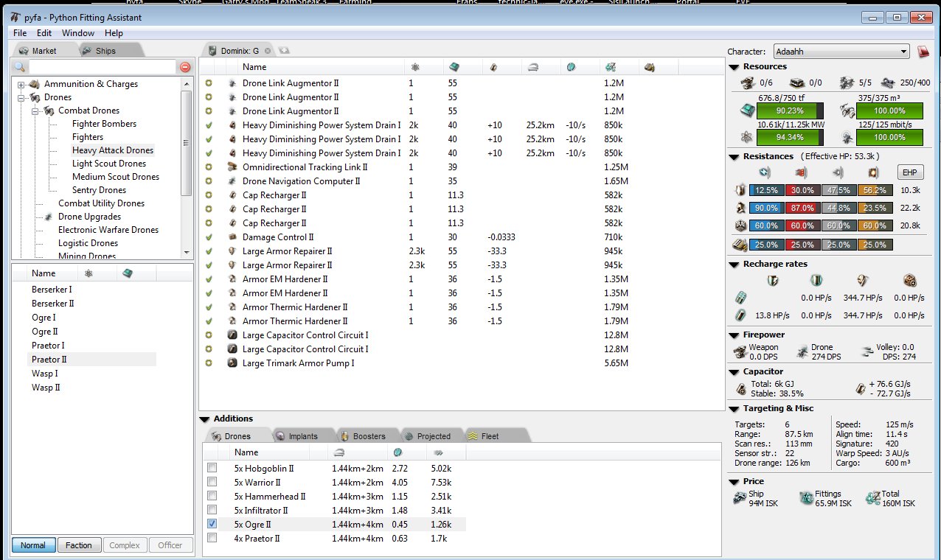Open a new fitting tab with the plus icon
Screen dimensions: 941x560
click(x=283, y=51)
